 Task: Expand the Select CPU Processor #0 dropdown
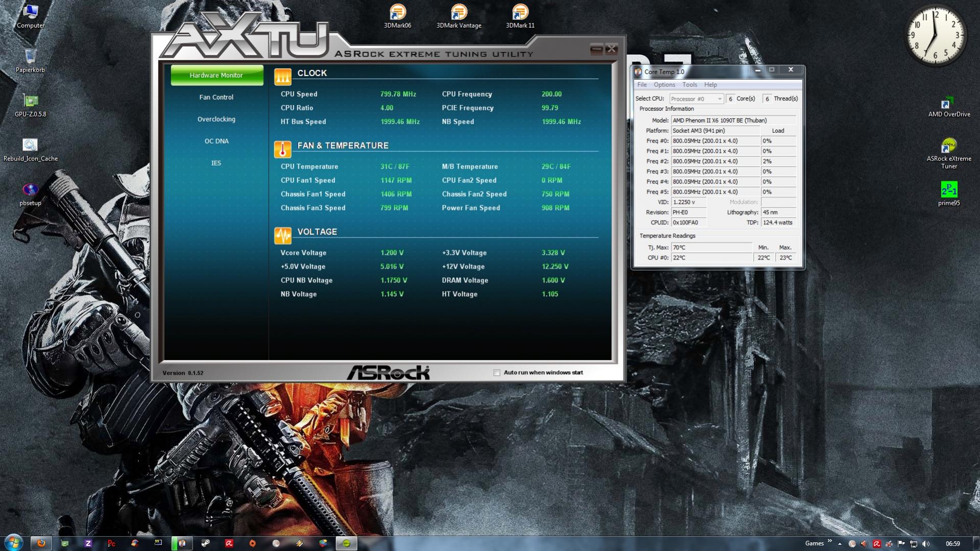pyautogui.click(x=697, y=99)
